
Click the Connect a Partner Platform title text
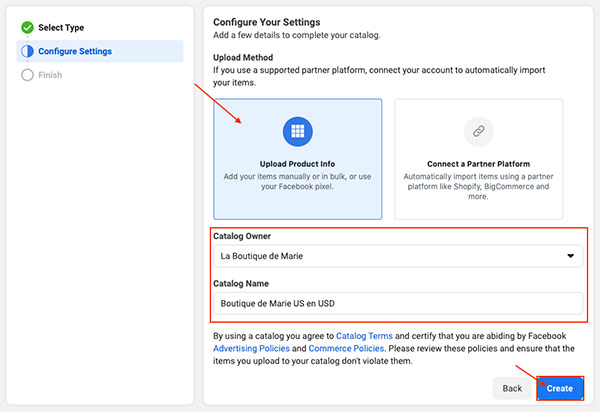click(x=478, y=164)
